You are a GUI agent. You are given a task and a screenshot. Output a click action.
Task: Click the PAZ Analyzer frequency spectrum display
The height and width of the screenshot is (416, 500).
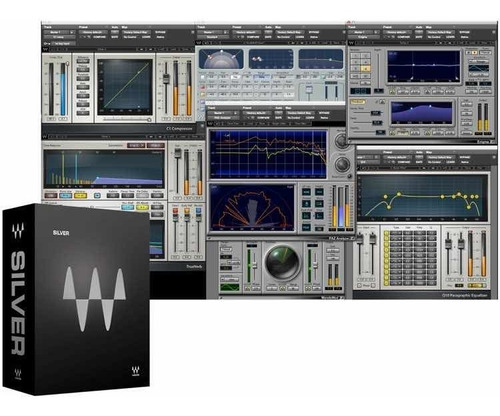[x=268, y=154]
